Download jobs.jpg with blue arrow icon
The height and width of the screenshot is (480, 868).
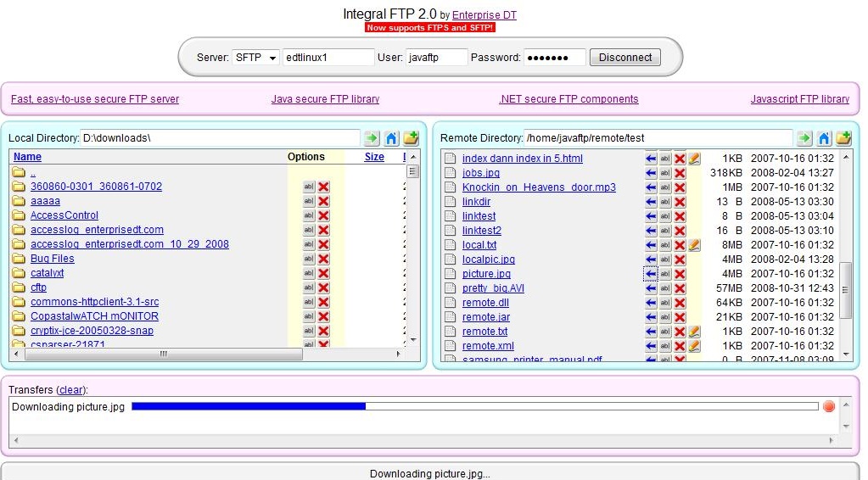click(x=651, y=173)
